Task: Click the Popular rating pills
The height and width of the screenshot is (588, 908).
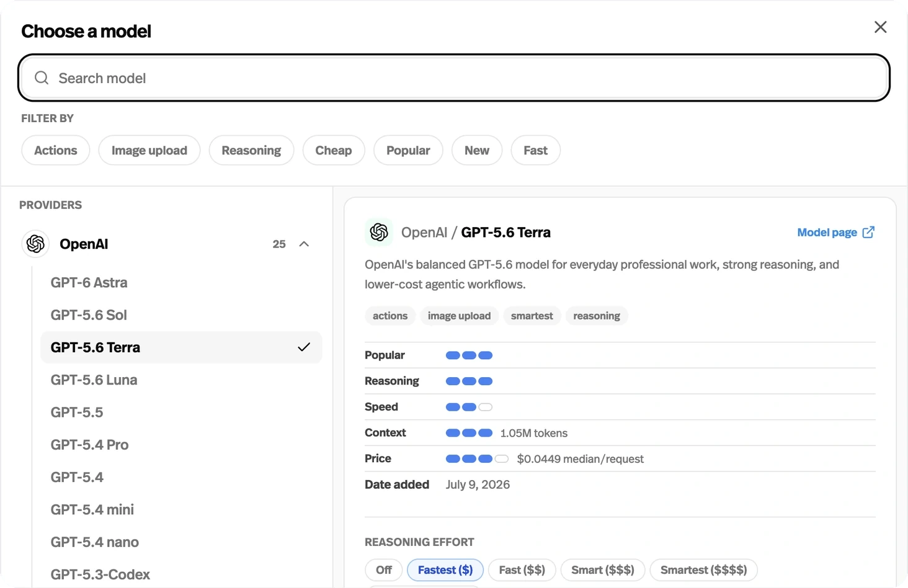Action: 470,355
